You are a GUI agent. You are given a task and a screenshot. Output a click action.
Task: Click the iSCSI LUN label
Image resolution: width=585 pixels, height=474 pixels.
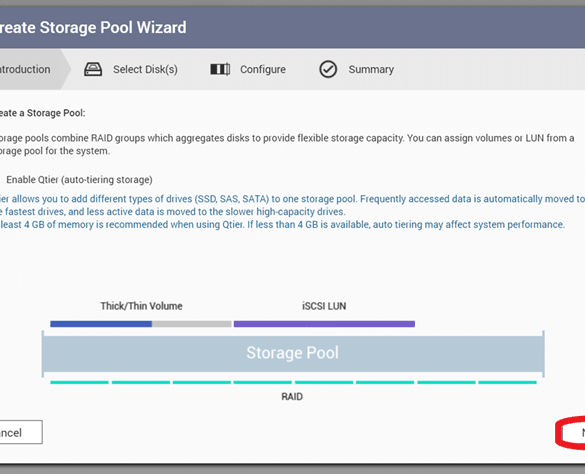click(x=324, y=306)
